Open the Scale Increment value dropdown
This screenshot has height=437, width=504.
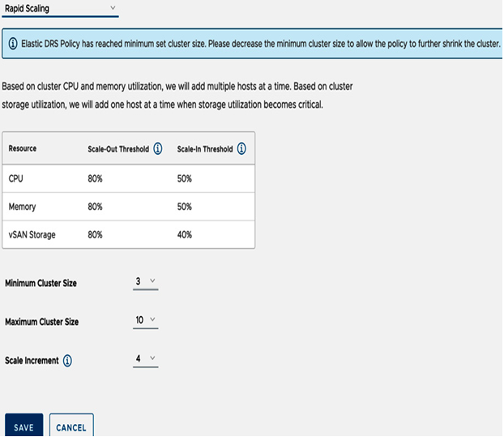point(146,359)
